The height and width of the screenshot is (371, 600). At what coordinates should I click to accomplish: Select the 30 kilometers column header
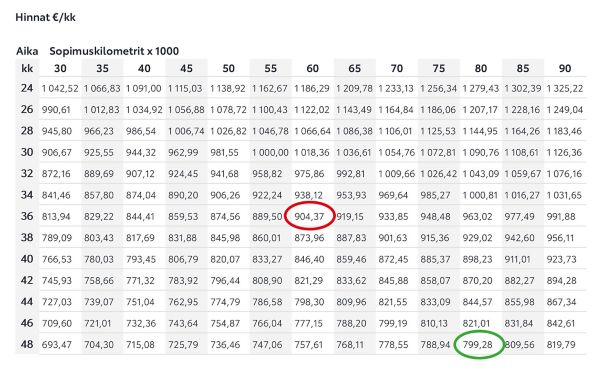60,68
